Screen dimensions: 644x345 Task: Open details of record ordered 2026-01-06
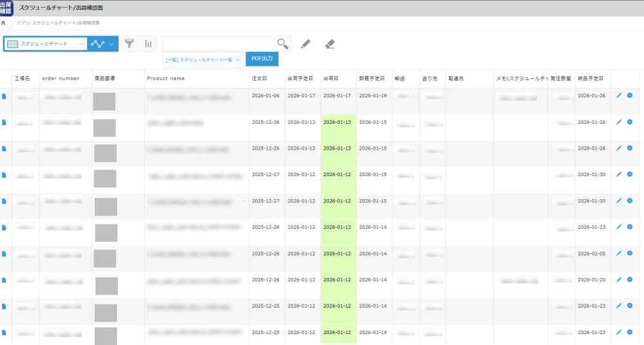coord(4,96)
